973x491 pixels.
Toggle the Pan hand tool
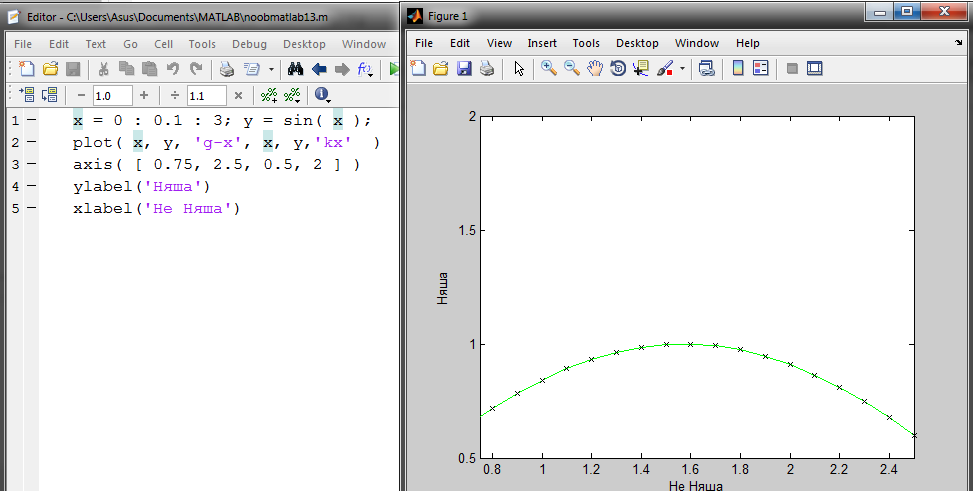tap(595, 68)
